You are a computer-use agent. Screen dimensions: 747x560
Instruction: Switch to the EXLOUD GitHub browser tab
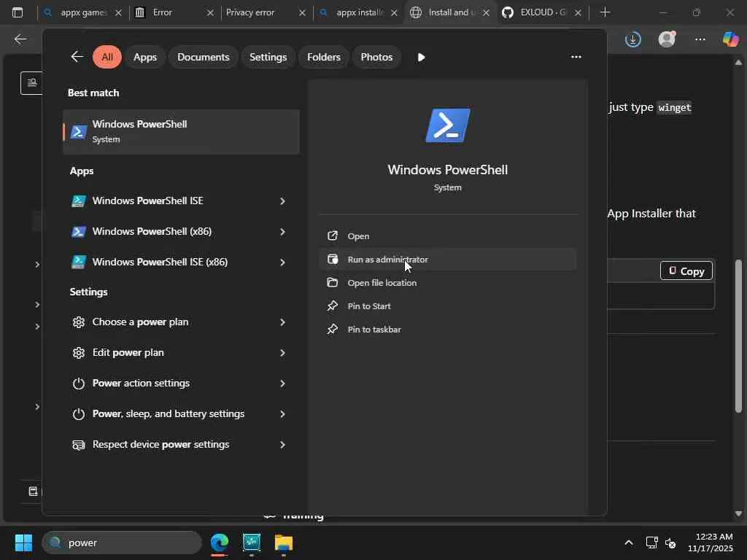543,12
